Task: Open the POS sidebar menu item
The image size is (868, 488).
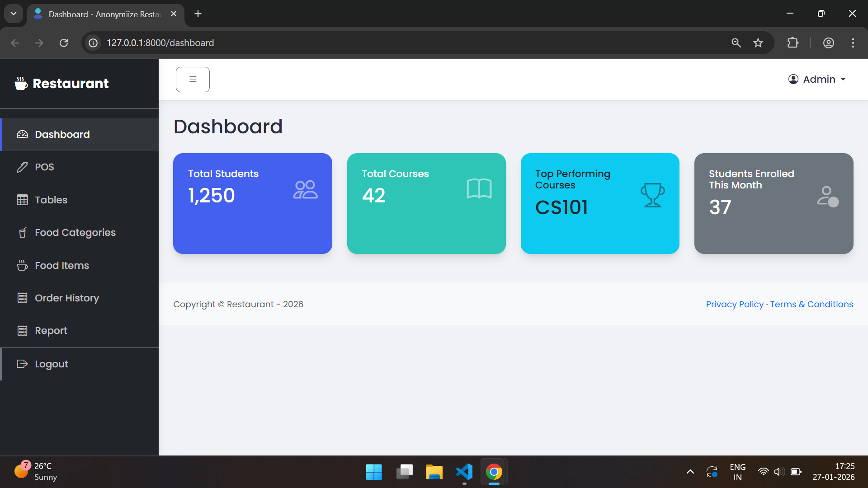Action: (x=80, y=167)
